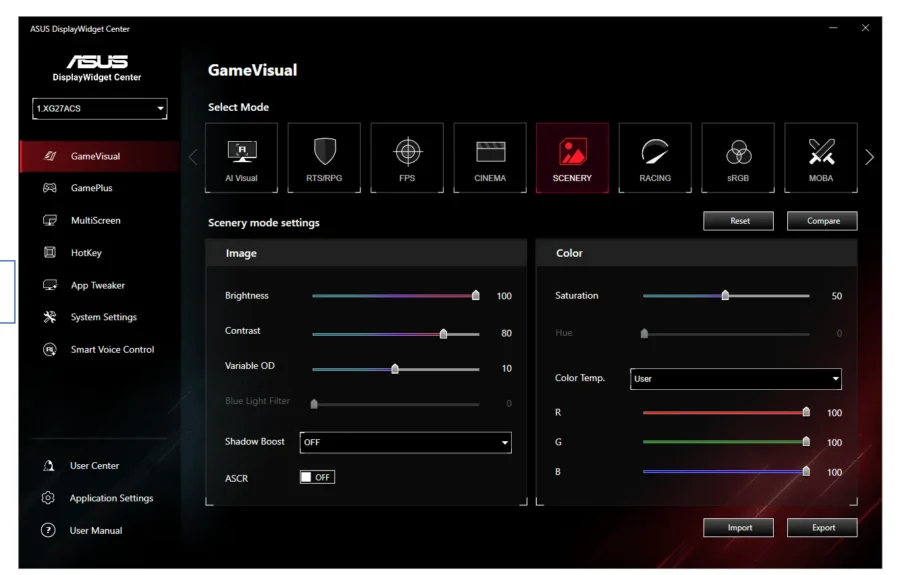Close the DisplayWidget Center window
Image resolution: width=900 pixels, height=575 pixels.
pyautogui.click(x=865, y=28)
